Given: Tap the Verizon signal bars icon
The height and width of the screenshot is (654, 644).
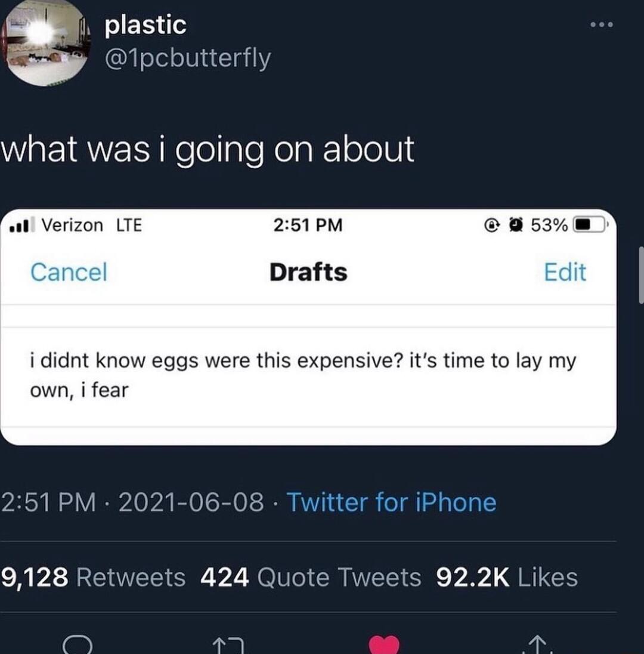Looking at the screenshot, I should coord(20,225).
